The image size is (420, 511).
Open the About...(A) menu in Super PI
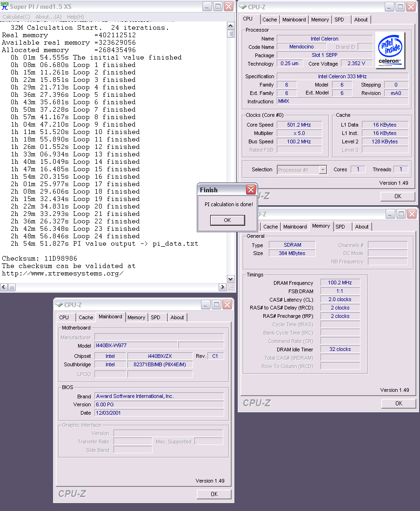point(48,17)
